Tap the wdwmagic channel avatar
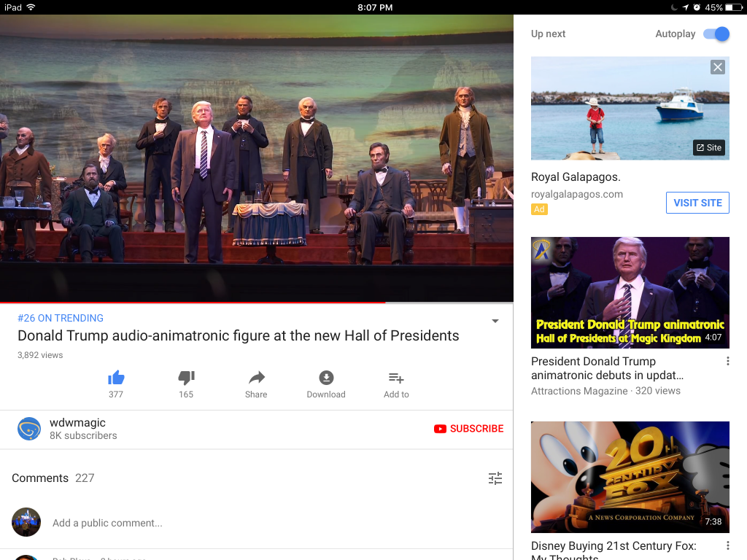The height and width of the screenshot is (560, 747). point(29,429)
